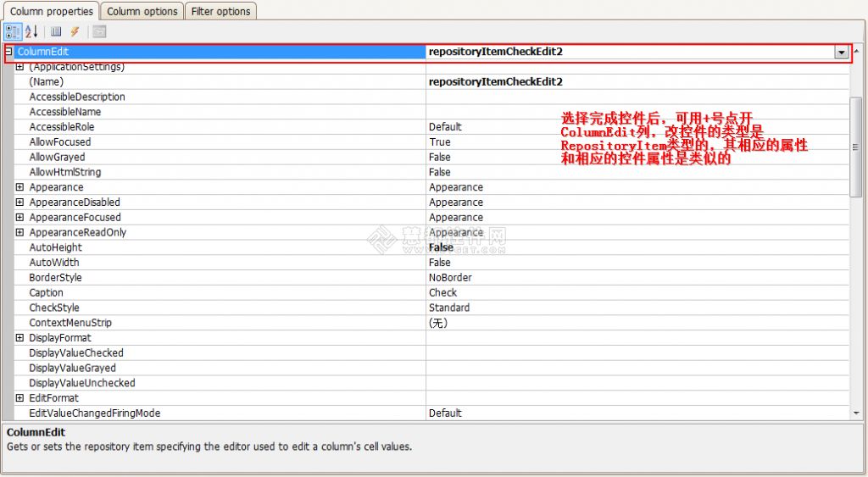Expand the (ApplicationSettings) node

click(20, 66)
